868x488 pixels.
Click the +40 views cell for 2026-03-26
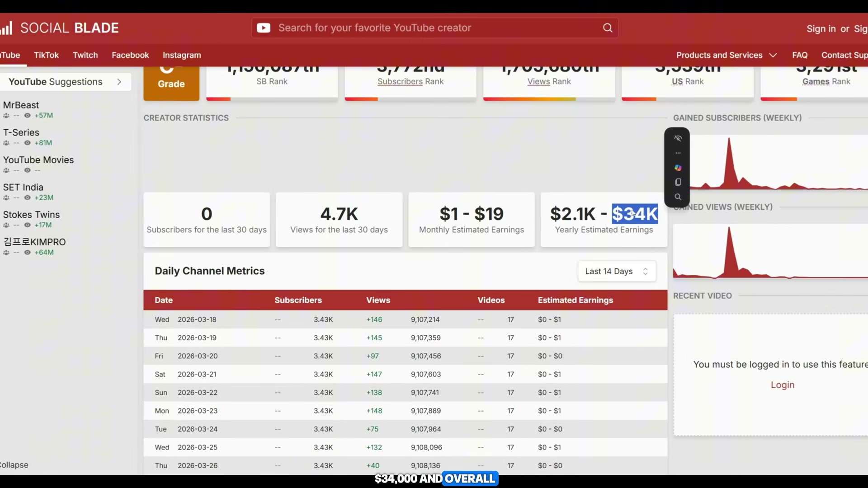373,465
